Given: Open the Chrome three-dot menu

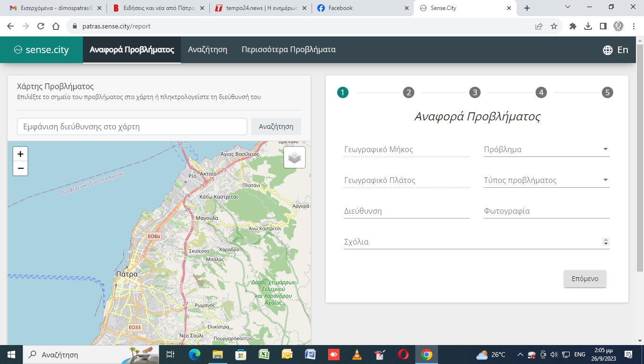Looking at the screenshot, I should click(634, 27).
